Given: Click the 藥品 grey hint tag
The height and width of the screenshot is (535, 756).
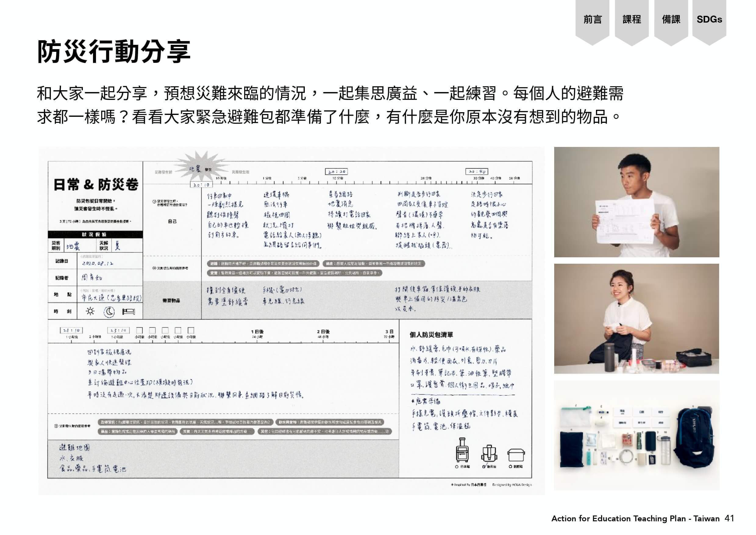Looking at the screenshot, I should 138,432.
